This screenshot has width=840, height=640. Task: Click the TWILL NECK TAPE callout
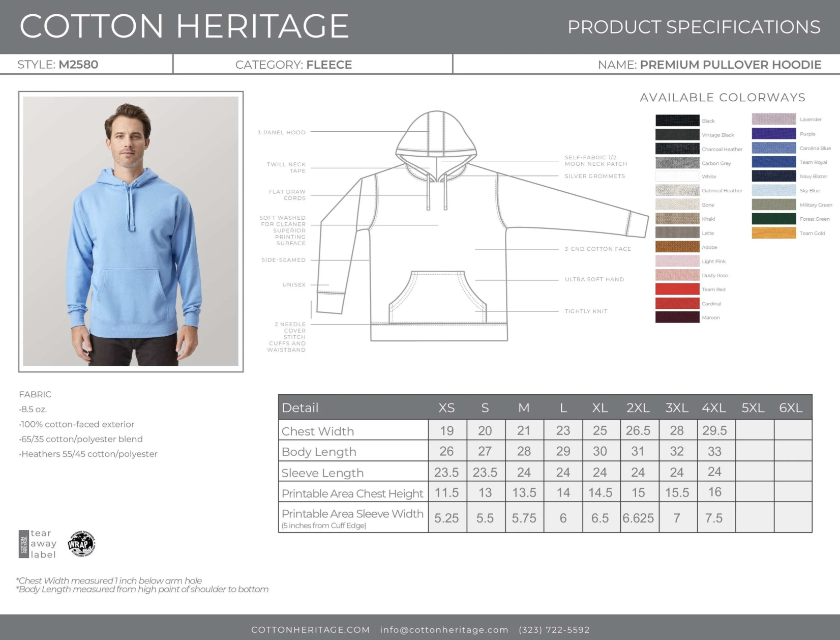click(x=286, y=167)
